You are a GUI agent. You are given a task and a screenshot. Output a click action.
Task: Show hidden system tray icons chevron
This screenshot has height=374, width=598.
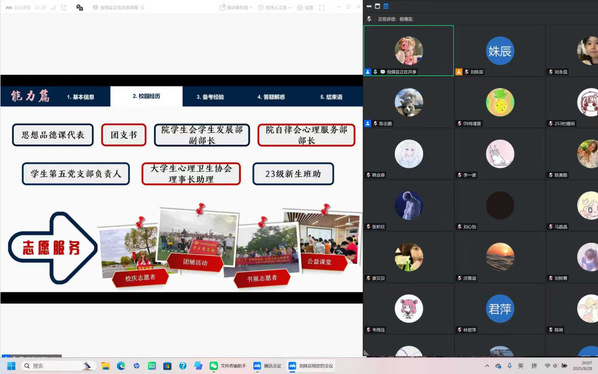487,366
